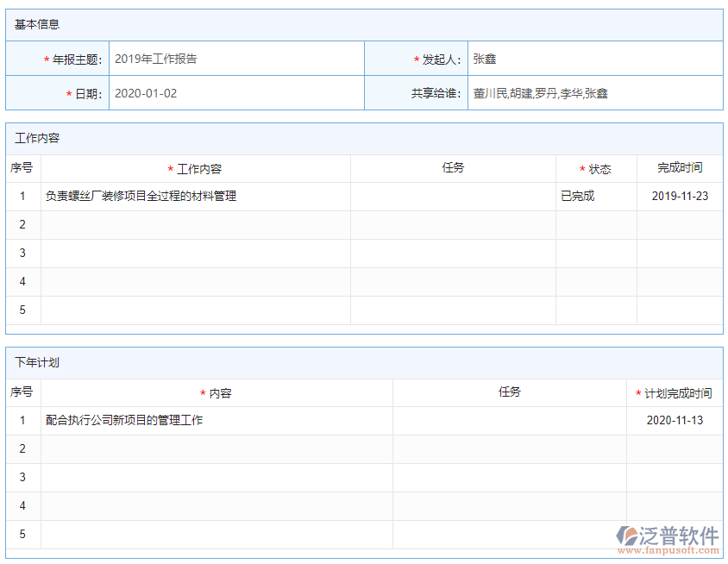Click the 下年计划 section title bar
728x564 pixels.
coord(364,362)
